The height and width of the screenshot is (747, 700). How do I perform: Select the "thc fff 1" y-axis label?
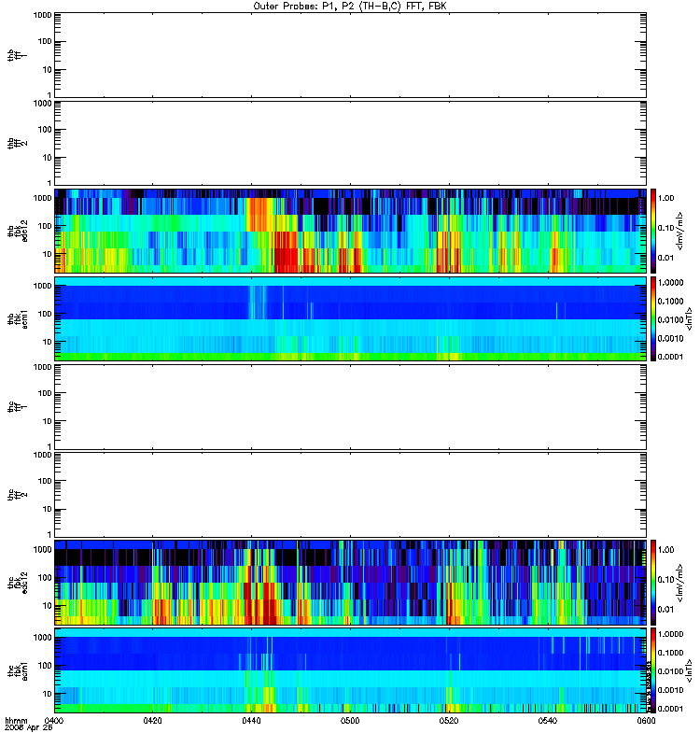point(18,407)
